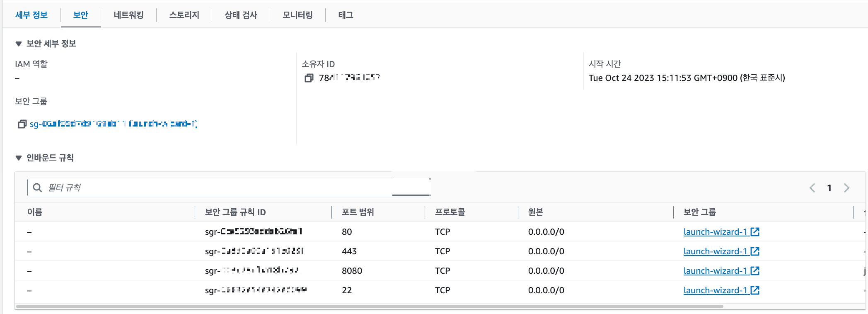Viewport: 868px width, 314px height.
Task: Click the 필터 규칙 search input field
Action: pos(229,187)
